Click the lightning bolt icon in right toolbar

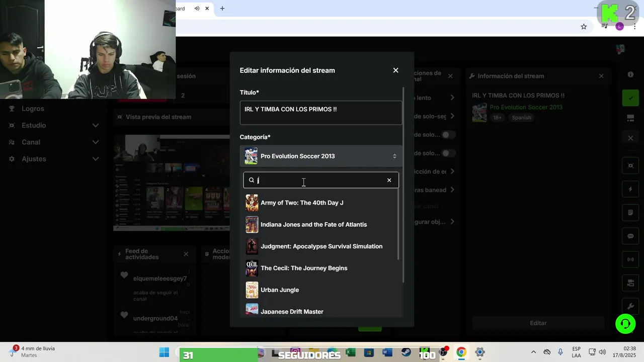[x=630, y=189]
